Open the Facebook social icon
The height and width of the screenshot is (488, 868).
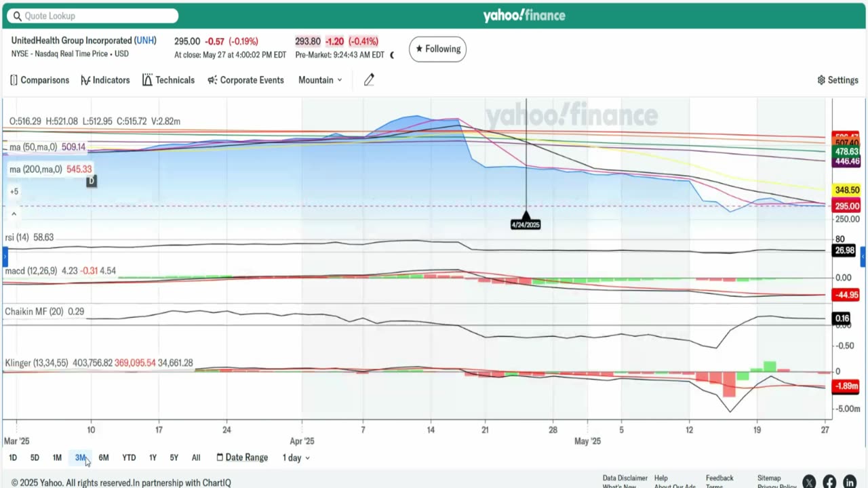829,482
